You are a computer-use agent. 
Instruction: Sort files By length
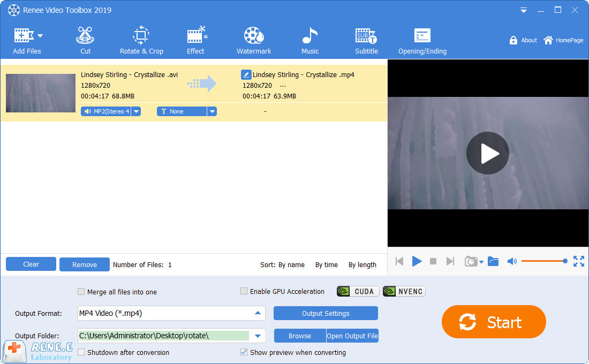tap(362, 265)
